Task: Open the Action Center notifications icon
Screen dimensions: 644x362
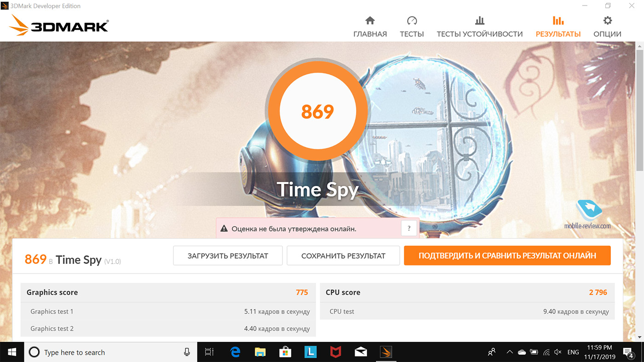Action: click(629, 352)
